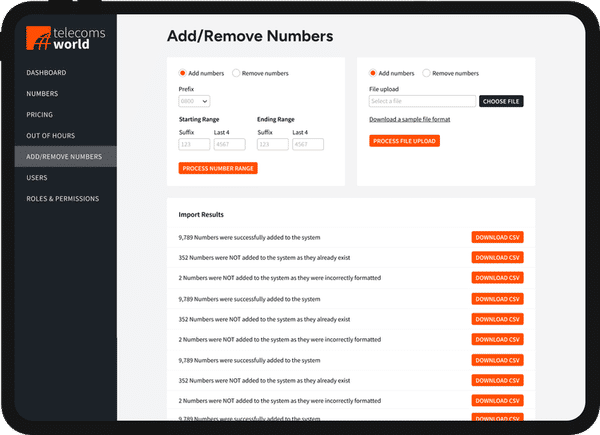Screen dimensions: 600x435
Task: Select Add numbers radio in range panel
Action: pos(183,73)
